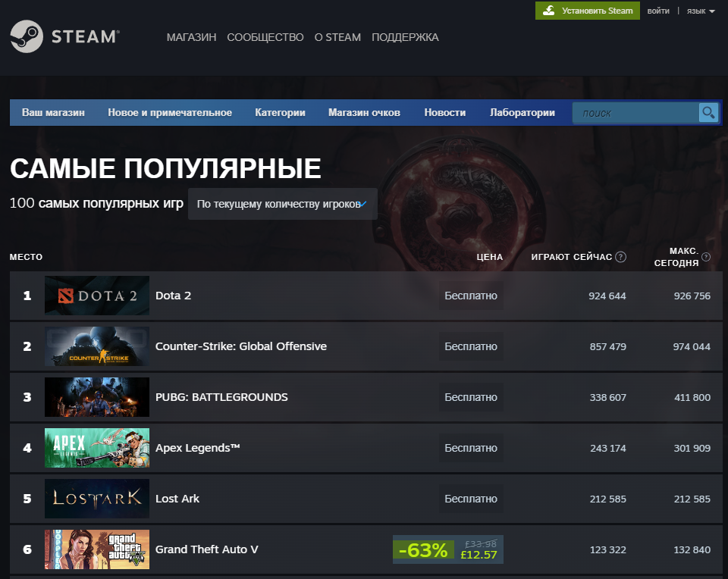Viewport: 728px width, 579px height.
Task: Click the войти login link
Action: tap(658, 11)
